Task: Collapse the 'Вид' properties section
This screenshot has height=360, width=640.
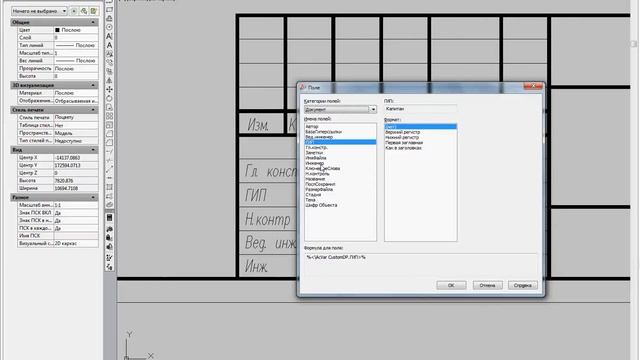Action: 93,150
